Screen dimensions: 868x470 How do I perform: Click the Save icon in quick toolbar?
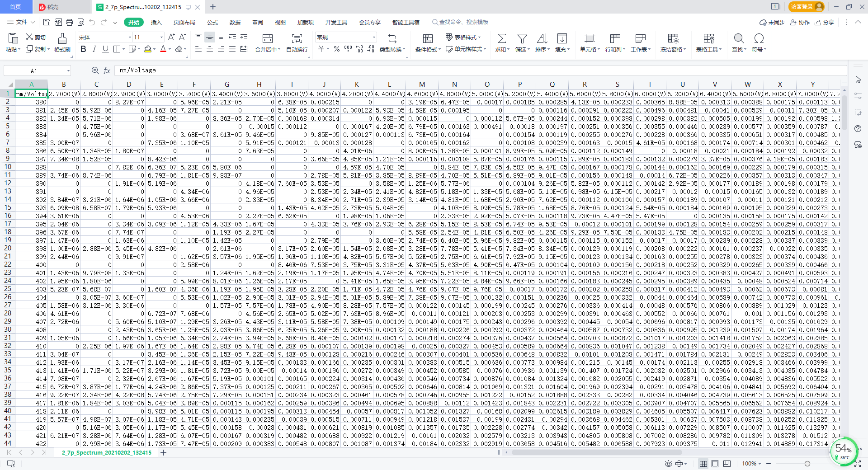click(x=47, y=22)
